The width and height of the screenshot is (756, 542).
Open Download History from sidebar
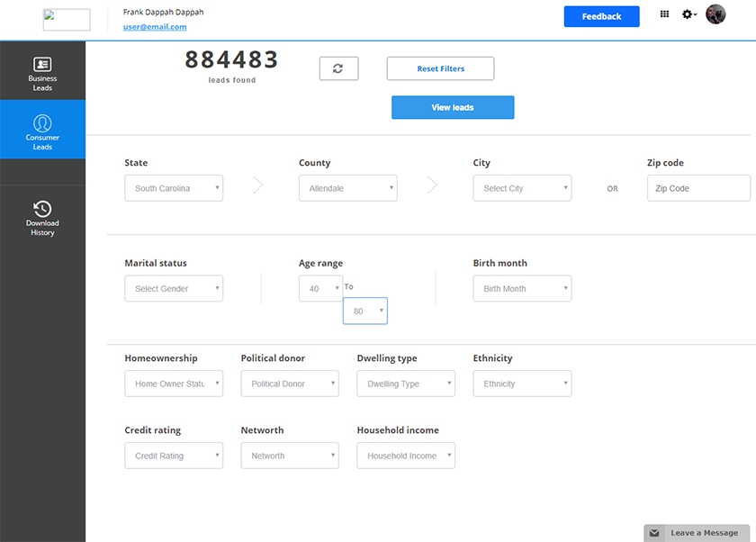42,218
